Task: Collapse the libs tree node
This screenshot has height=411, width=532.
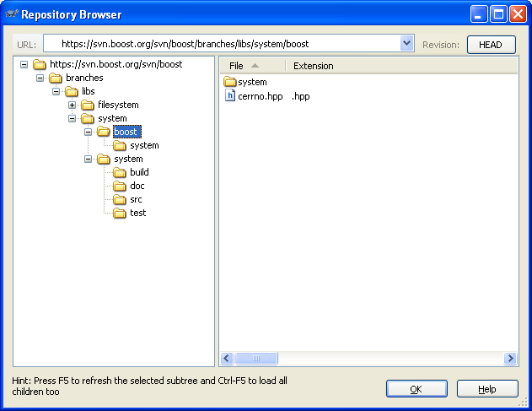Action: tap(56, 92)
